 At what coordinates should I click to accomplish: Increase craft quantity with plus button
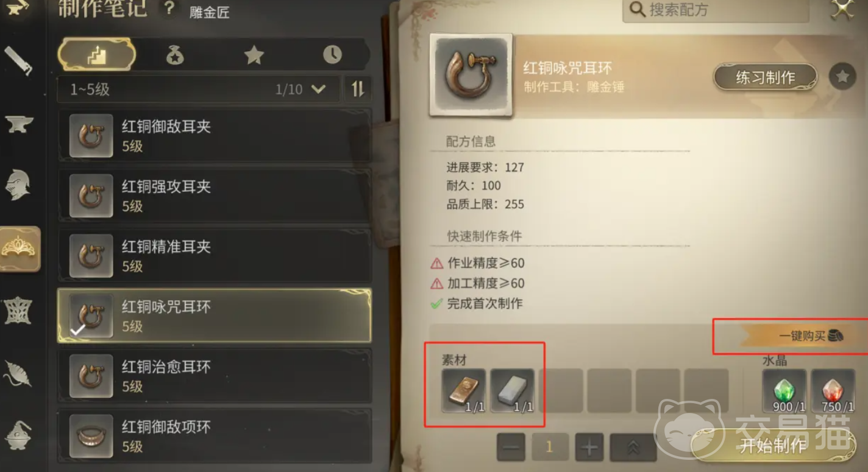(588, 448)
